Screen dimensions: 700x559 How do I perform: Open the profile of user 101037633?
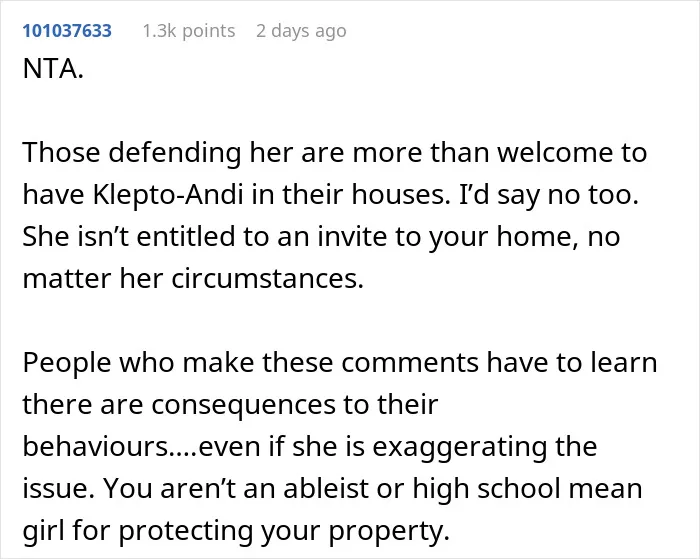[x=67, y=31]
